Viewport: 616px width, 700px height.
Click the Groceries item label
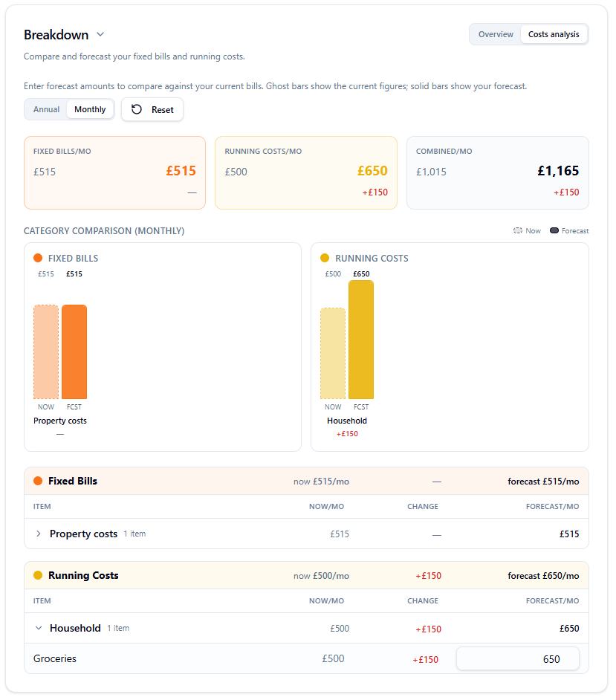55,659
